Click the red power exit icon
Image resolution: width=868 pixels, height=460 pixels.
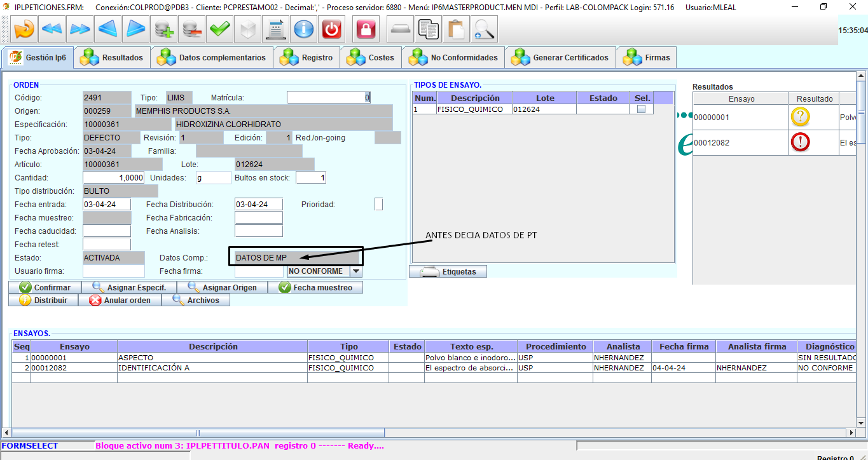tap(332, 29)
